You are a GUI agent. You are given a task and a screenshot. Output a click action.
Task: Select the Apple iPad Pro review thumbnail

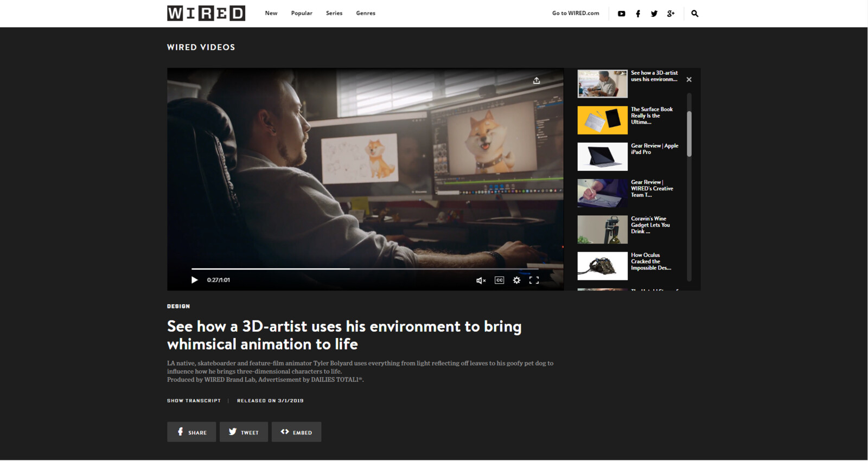click(602, 157)
